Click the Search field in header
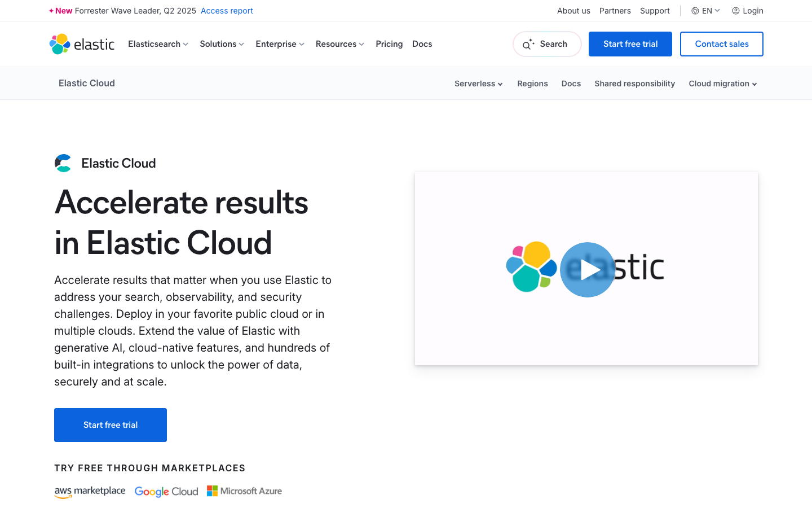 [x=547, y=44]
